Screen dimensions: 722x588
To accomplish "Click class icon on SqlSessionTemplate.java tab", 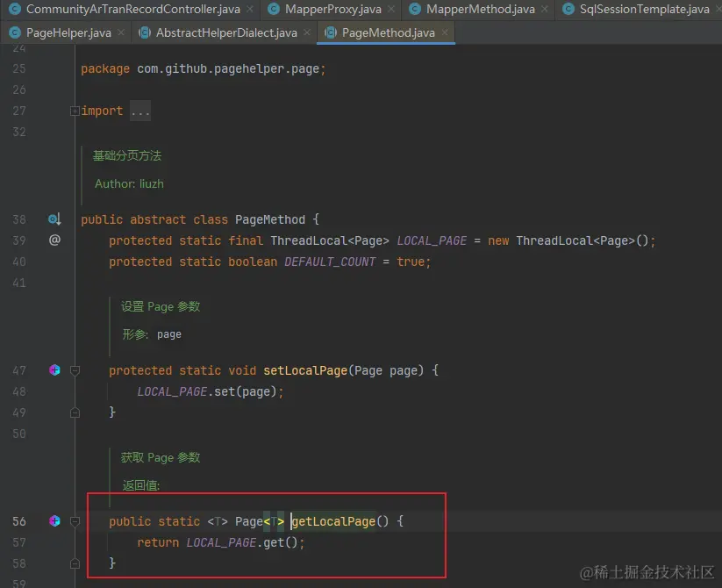I will [x=568, y=9].
